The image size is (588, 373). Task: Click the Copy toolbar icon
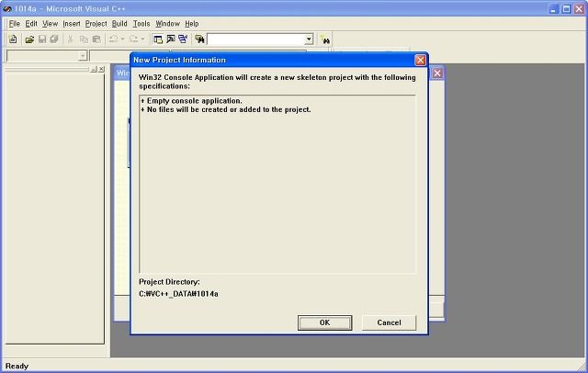[x=84, y=39]
